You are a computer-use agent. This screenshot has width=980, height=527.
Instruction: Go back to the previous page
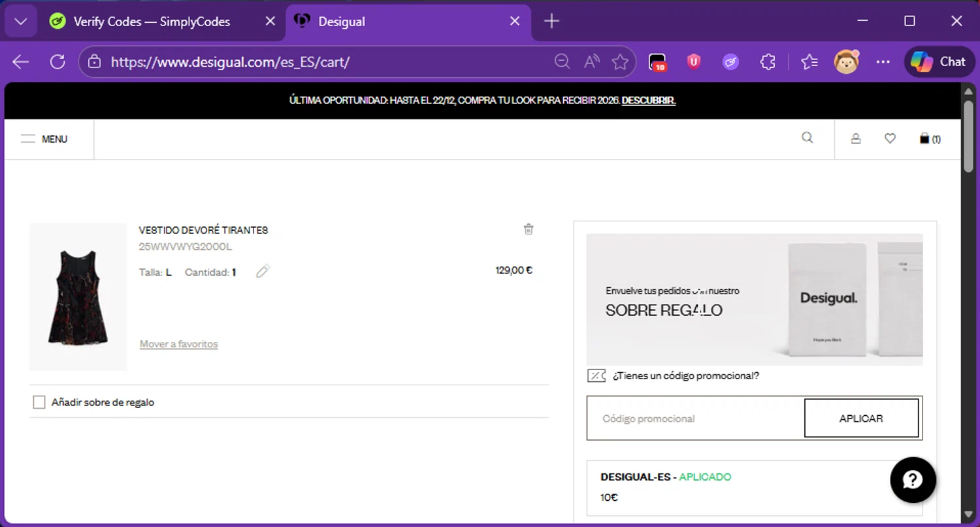[21, 62]
